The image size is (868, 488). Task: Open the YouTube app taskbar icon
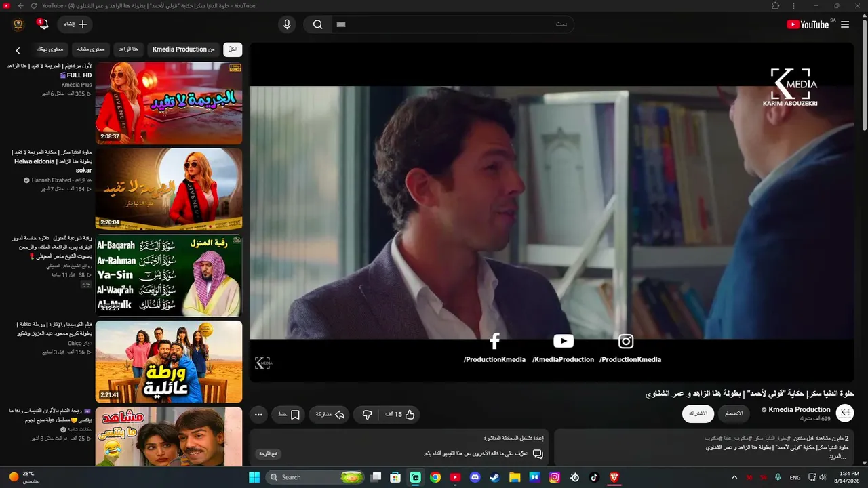point(455,477)
